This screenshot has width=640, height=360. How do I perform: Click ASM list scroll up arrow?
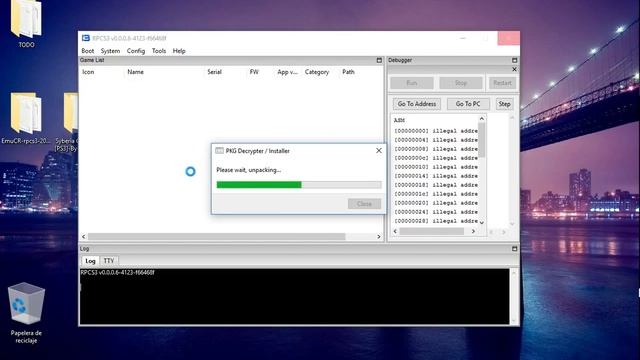tap(482, 119)
